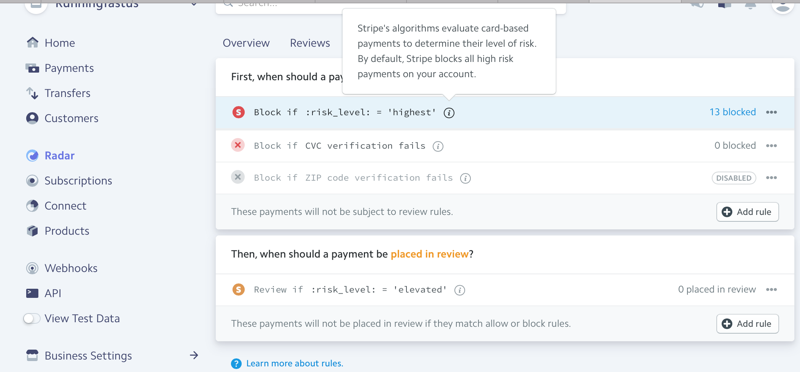Viewport: 800px width, 372px height.
Task: Toggle the red X on CVC rule
Action: [x=238, y=145]
